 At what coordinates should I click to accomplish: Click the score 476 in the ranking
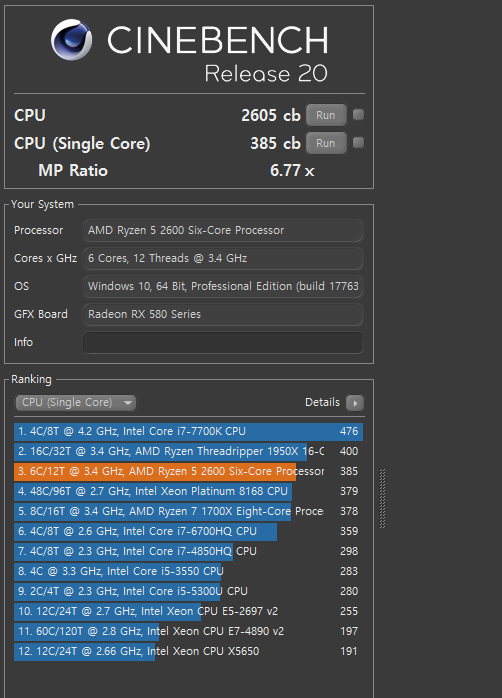tap(349, 431)
